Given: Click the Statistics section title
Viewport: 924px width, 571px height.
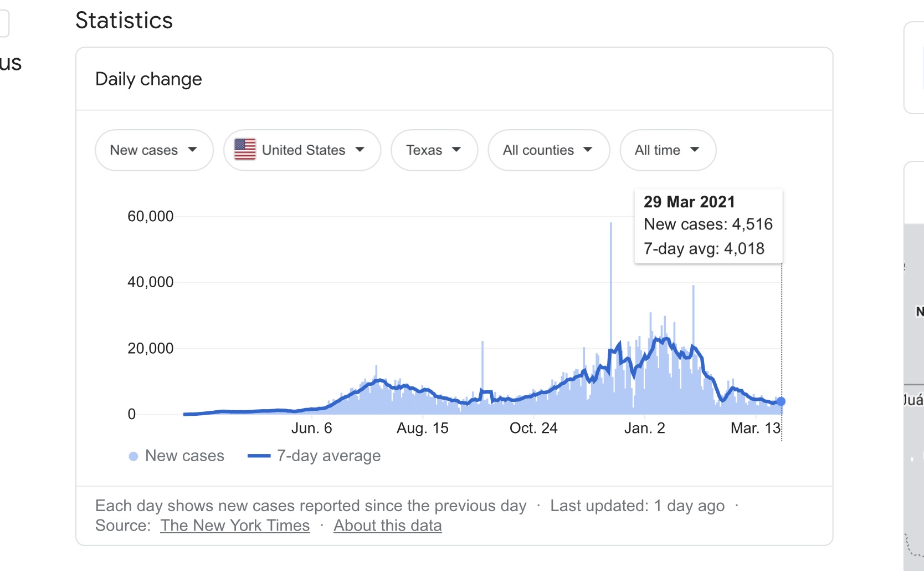Looking at the screenshot, I should pos(124,21).
